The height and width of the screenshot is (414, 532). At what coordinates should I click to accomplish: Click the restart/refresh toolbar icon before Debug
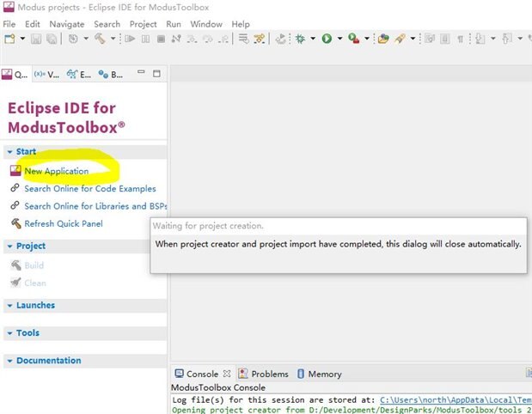pos(280,39)
